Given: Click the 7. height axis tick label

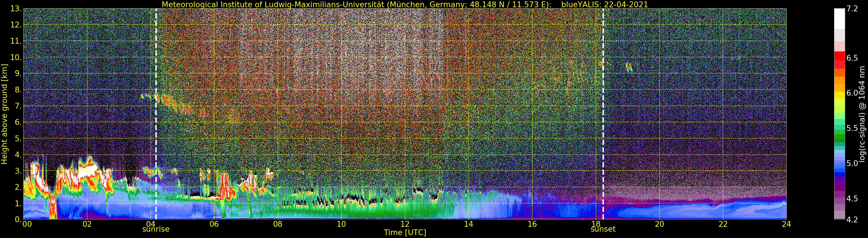Looking at the screenshot, I should tap(18, 106).
